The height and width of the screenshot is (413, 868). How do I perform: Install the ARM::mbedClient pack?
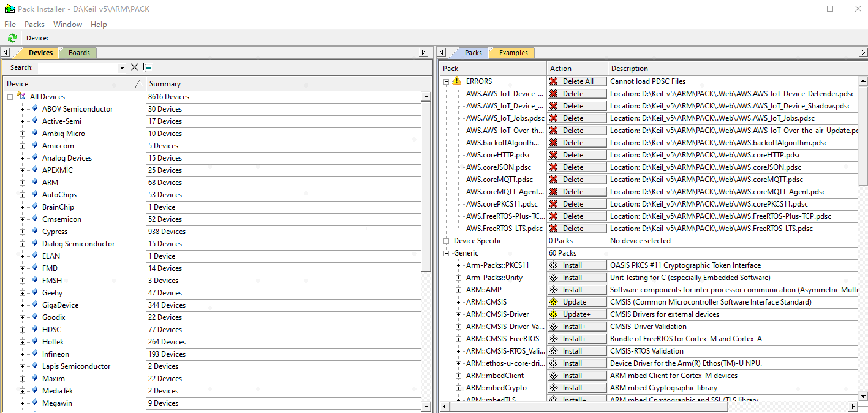click(577, 376)
